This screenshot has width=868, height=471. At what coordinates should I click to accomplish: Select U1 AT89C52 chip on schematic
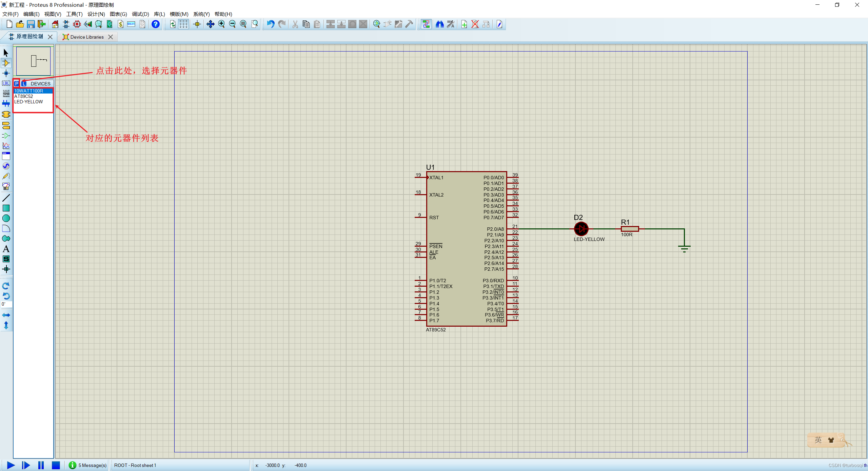click(x=467, y=249)
